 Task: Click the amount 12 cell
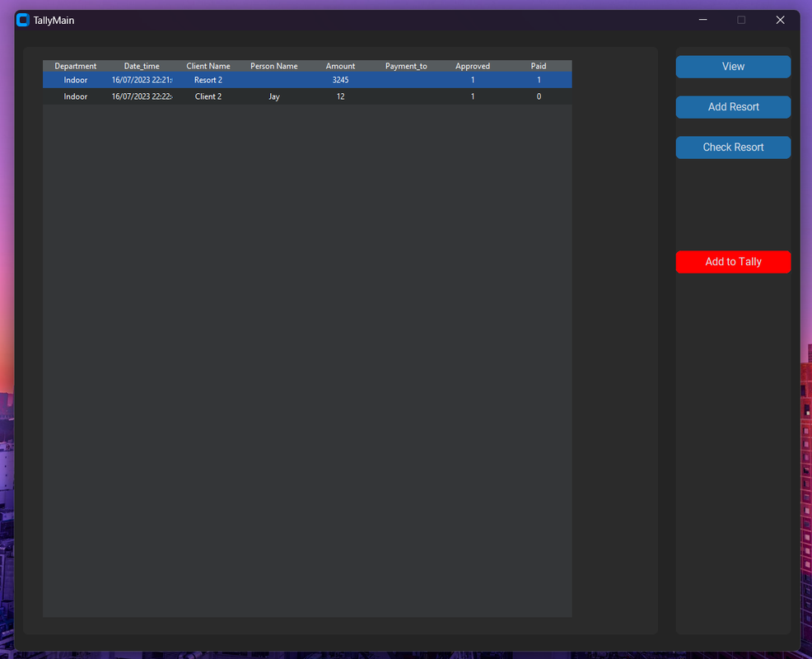click(x=340, y=96)
